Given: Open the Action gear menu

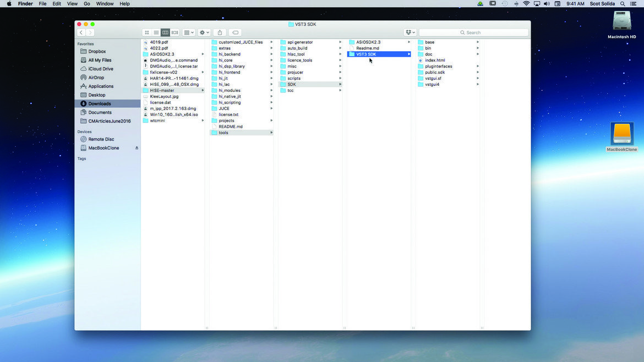Looking at the screenshot, I should (204, 32).
